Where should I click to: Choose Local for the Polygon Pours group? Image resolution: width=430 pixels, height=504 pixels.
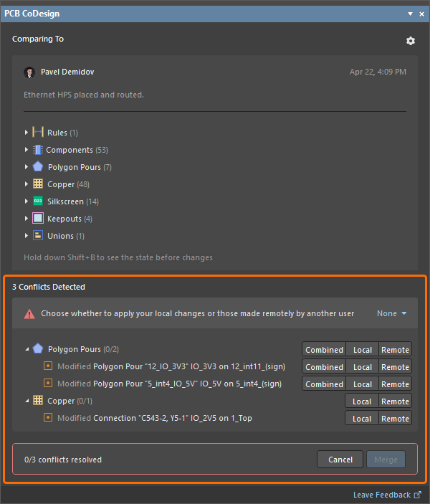pos(363,350)
